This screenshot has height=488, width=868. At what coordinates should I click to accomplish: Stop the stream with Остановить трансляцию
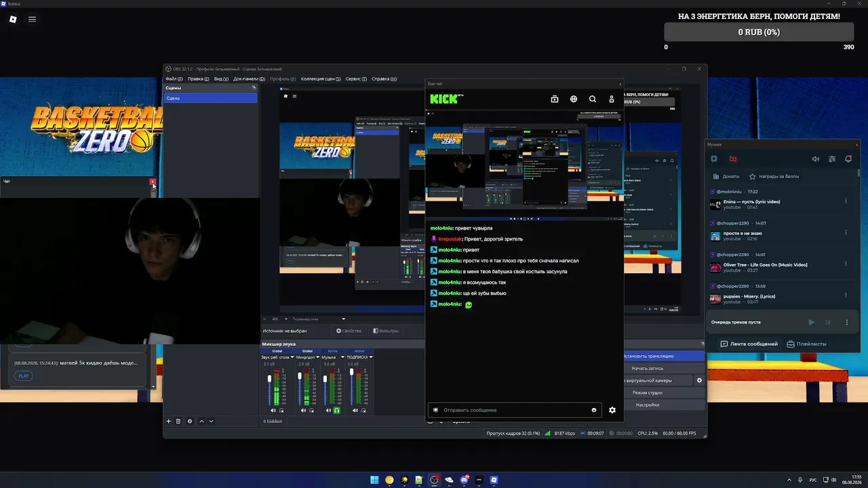(x=663, y=356)
